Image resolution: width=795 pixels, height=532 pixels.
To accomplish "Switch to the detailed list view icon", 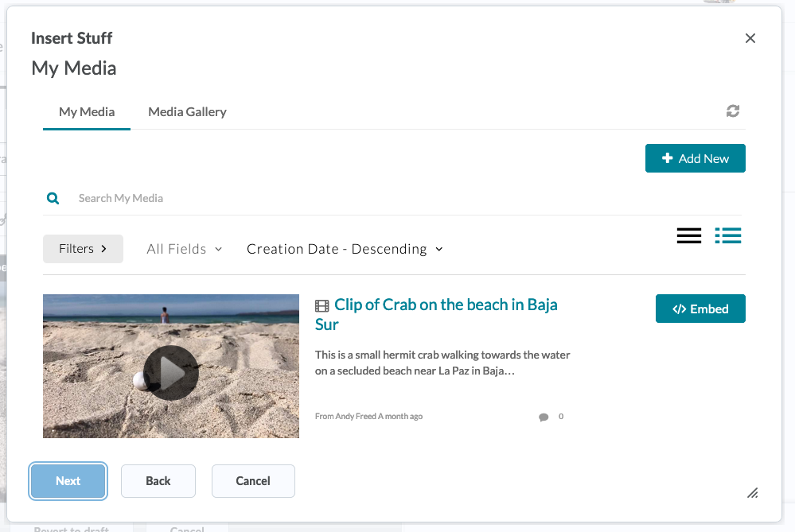I will coord(727,235).
